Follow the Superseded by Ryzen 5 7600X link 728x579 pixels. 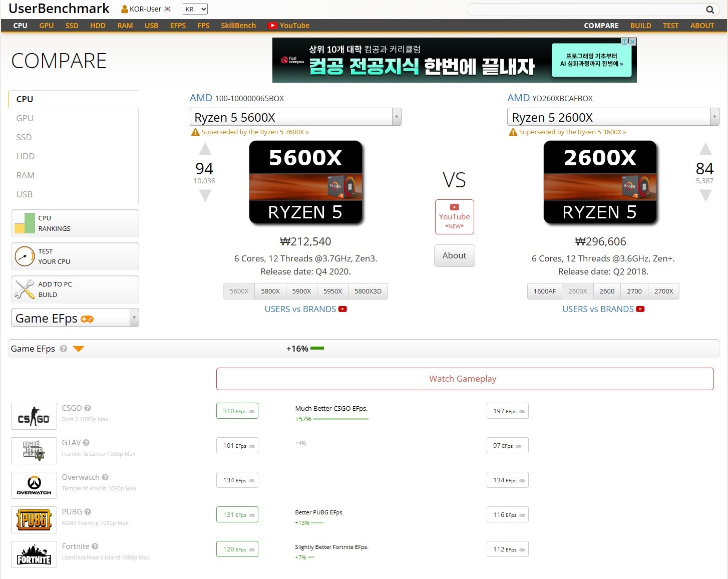pos(255,132)
